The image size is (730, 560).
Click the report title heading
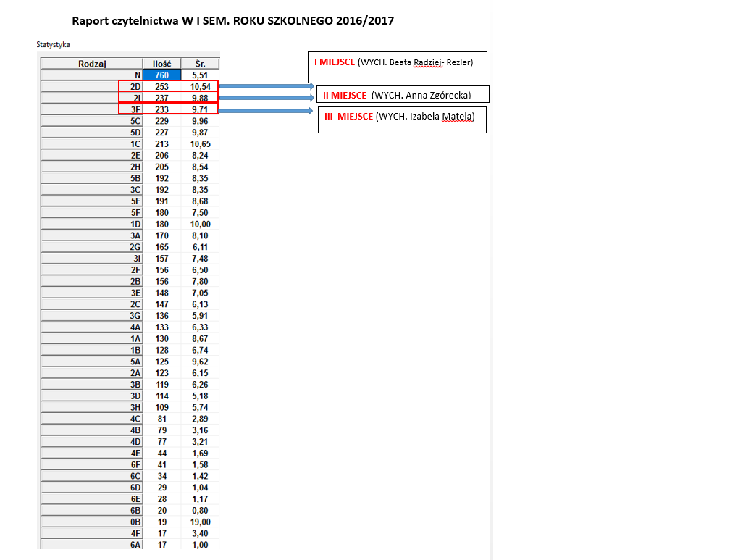(233, 21)
